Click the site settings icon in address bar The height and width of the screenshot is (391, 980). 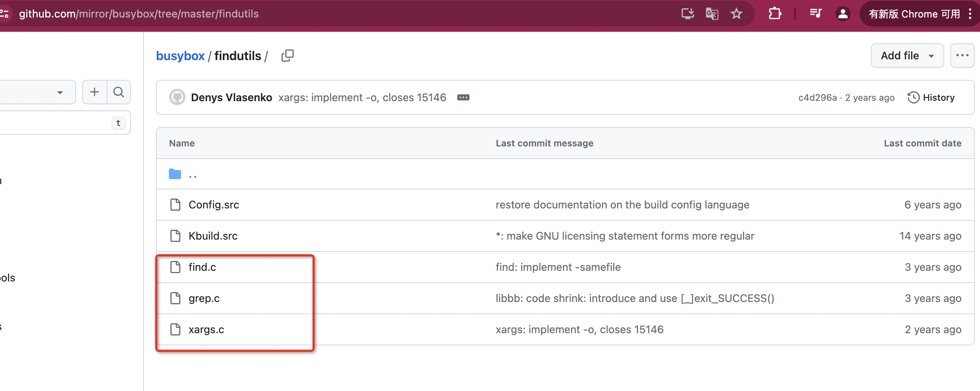(x=5, y=14)
